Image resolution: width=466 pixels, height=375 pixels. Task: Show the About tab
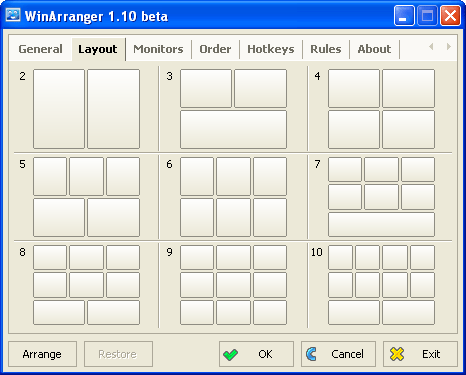click(x=374, y=49)
